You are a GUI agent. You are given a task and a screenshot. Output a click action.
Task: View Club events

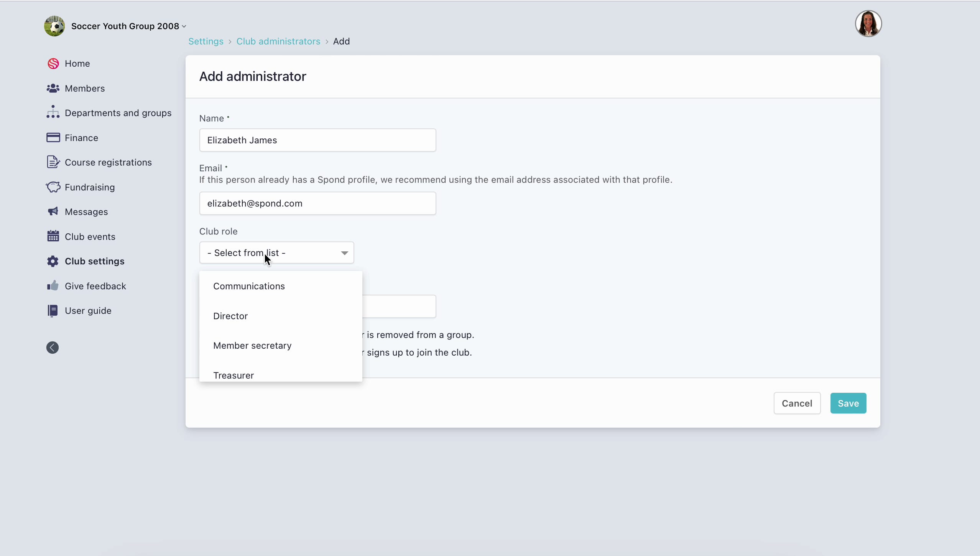(x=90, y=236)
